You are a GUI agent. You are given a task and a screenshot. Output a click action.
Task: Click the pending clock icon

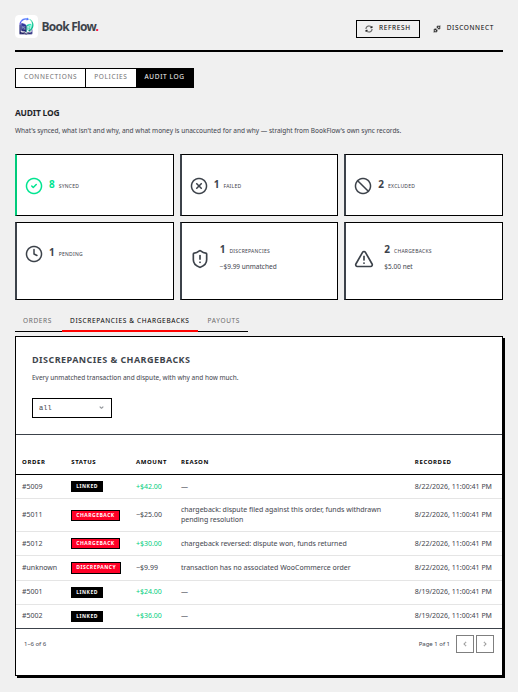click(34, 254)
